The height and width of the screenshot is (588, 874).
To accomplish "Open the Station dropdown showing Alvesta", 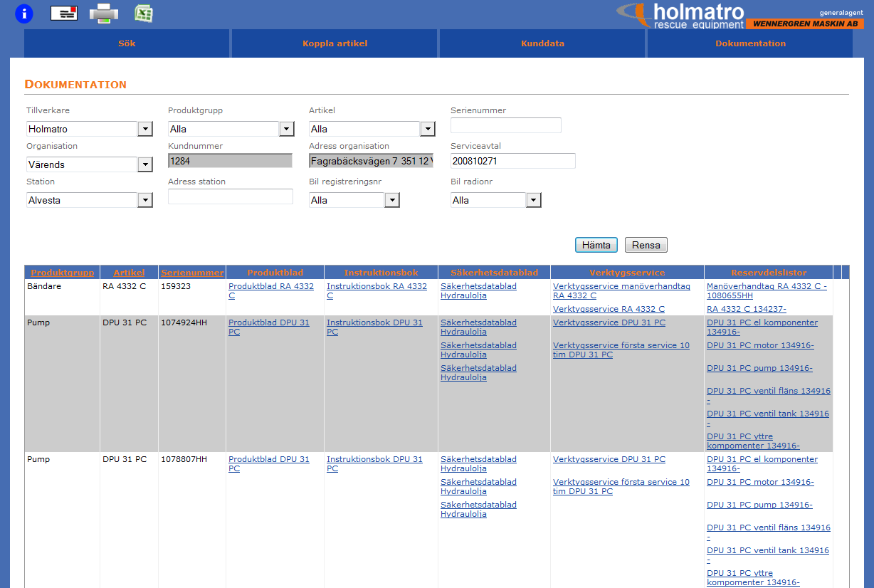I will [x=144, y=200].
